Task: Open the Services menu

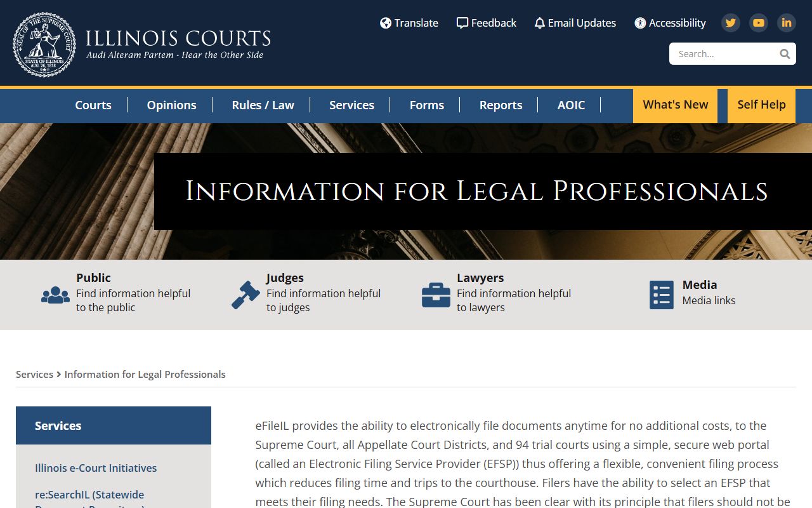Action: [351, 105]
